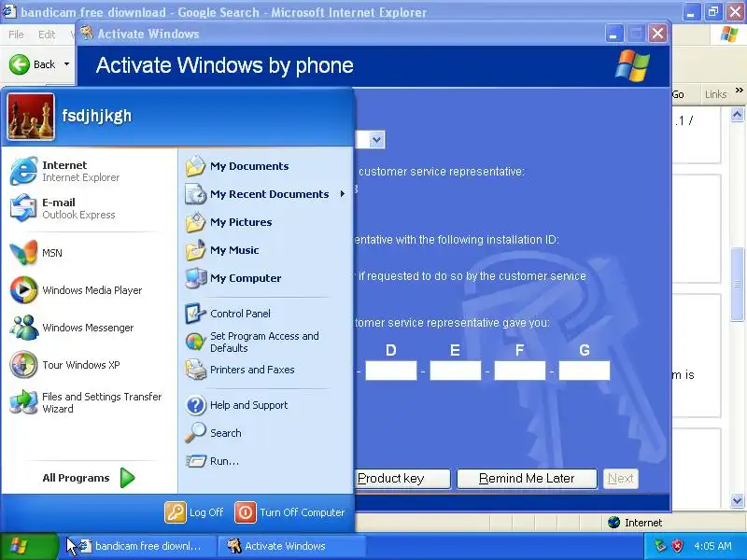Click the username fsdjhjkgh in Start menu
Screen dimensions: 747x560
click(97, 116)
